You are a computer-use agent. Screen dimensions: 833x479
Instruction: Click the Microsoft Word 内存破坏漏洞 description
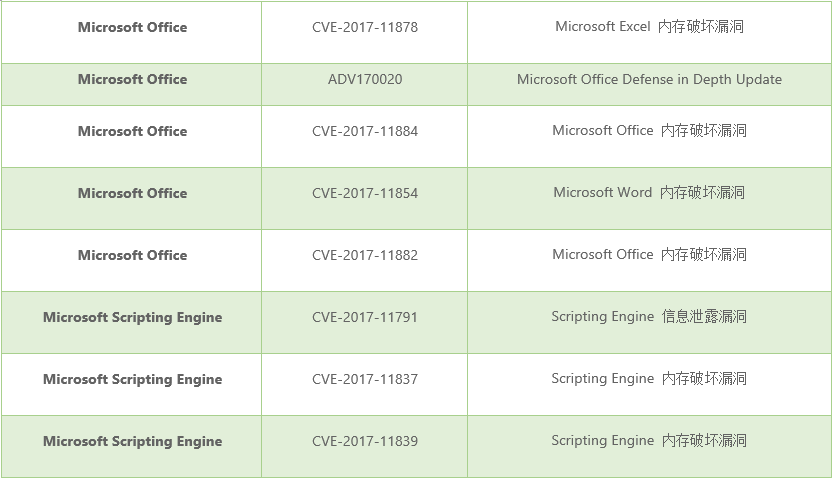tap(649, 193)
